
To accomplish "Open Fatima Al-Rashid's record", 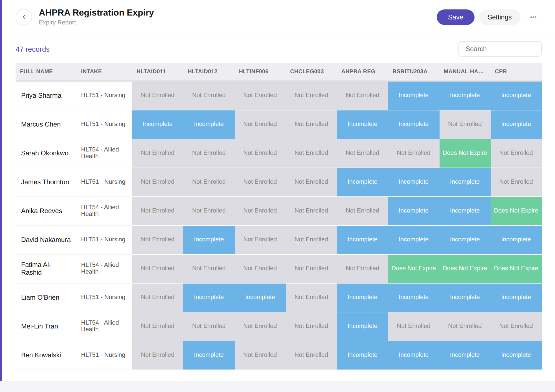I will (x=36, y=269).
